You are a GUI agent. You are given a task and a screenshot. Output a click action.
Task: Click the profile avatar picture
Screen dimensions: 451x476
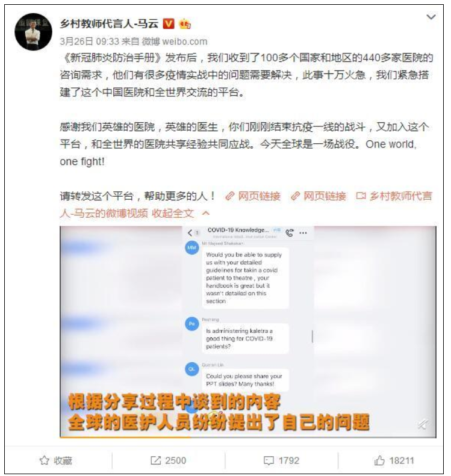[x=33, y=32]
